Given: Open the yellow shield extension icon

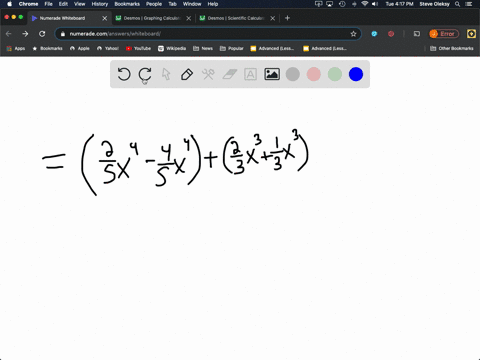Looking at the screenshot, I should point(471,34).
